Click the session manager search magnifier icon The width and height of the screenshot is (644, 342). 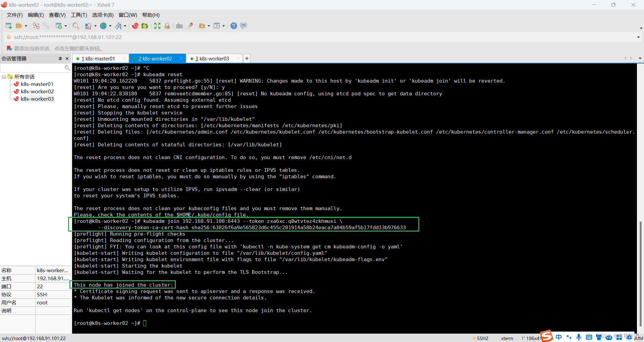[x=67, y=68]
